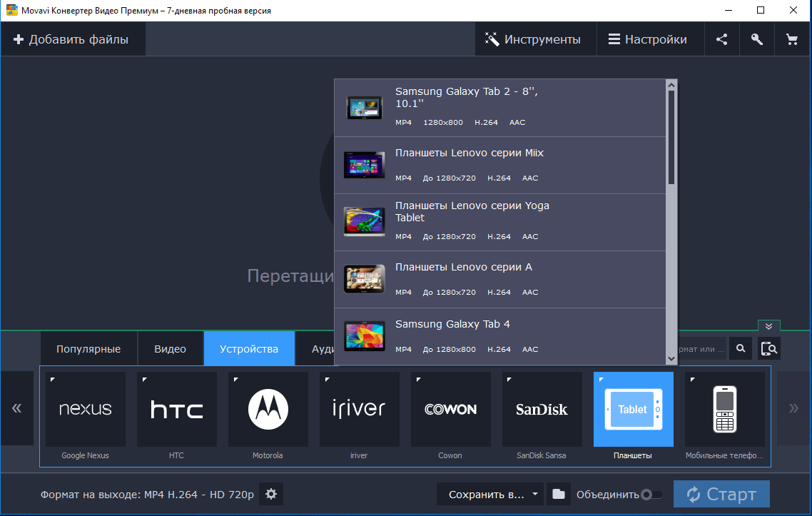
Task: Select the Motorola device tile
Action: tap(268, 409)
